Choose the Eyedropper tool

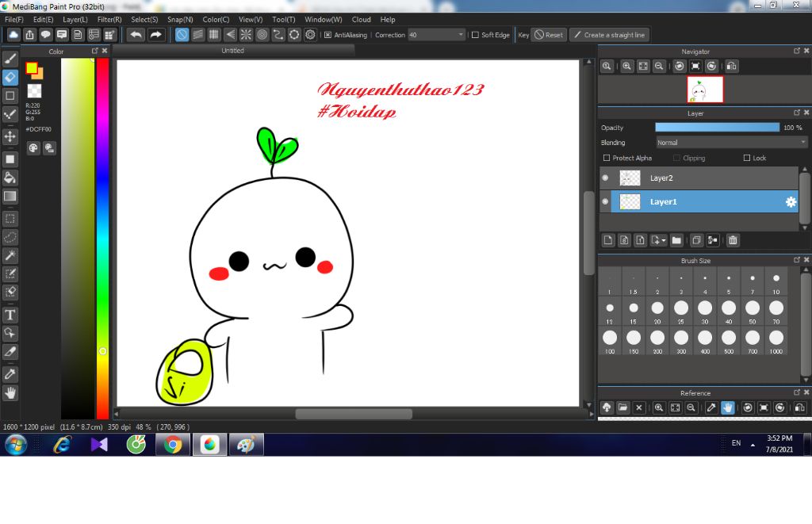coord(10,373)
